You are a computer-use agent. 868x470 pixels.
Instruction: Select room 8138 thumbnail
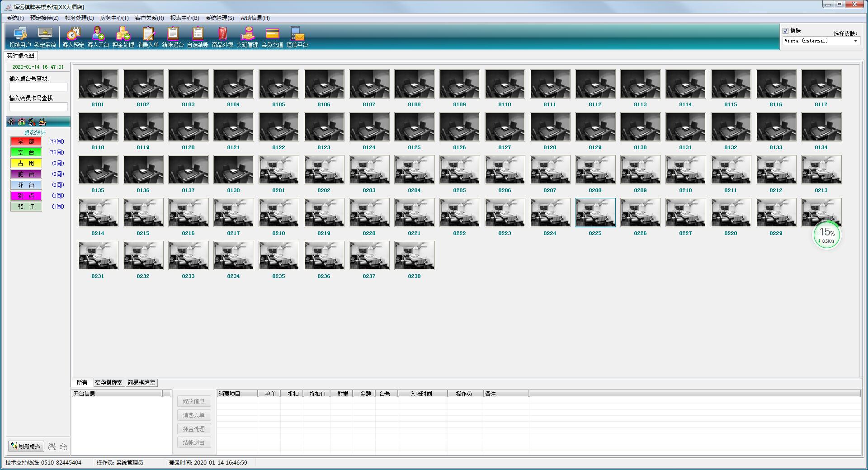point(234,169)
